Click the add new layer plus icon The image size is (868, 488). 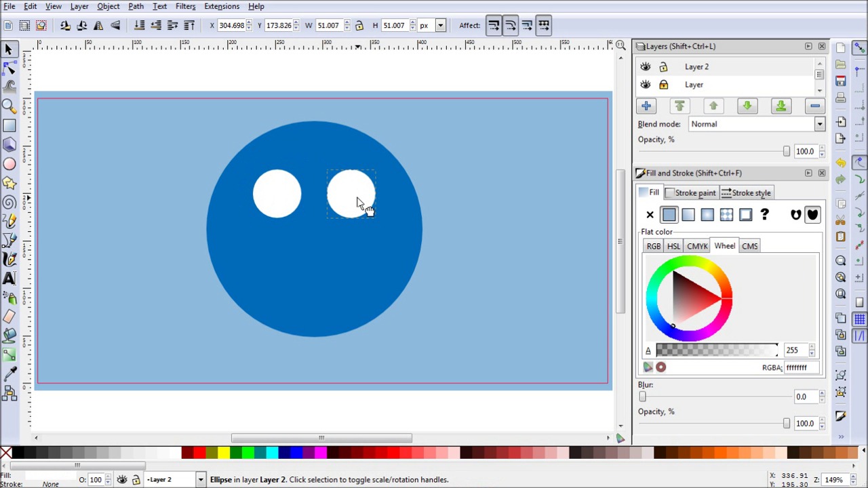point(646,106)
